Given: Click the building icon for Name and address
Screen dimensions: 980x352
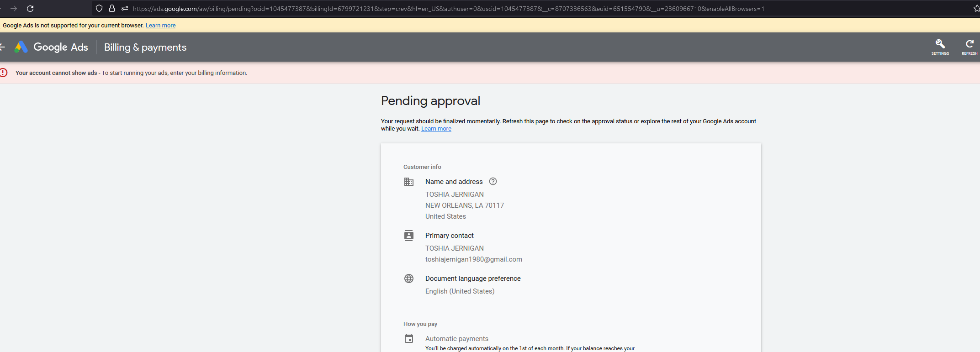Looking at the screenshot, I should point(409,182).
